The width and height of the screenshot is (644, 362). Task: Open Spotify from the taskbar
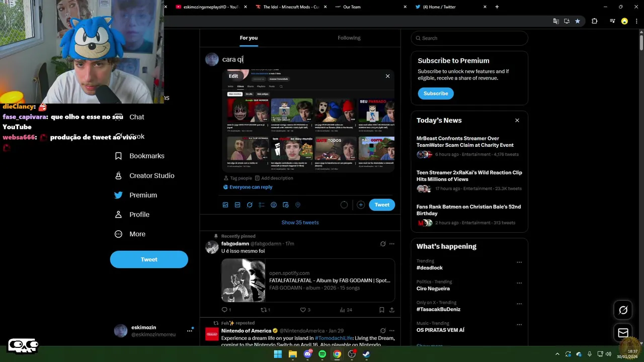[322, 354]
